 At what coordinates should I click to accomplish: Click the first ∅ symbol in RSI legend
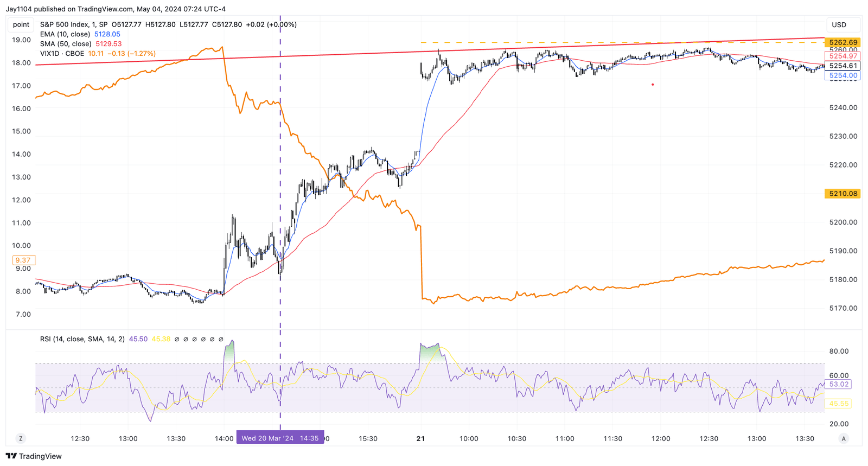(x=177, y=339)
